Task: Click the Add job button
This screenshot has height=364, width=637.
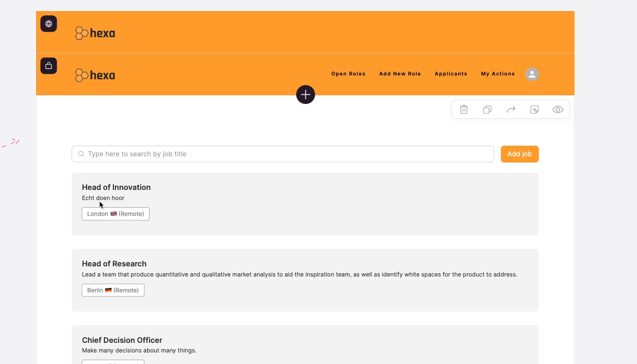Action: tap(520, 154)
